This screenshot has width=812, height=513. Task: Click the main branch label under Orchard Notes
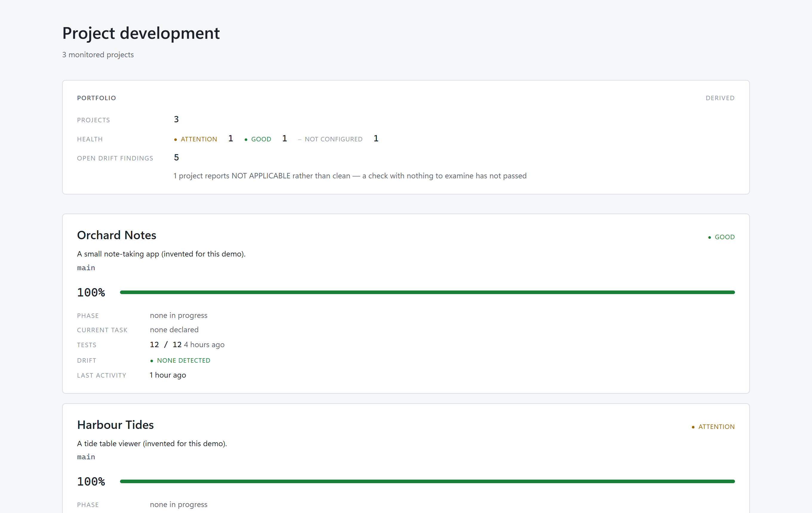86,268
